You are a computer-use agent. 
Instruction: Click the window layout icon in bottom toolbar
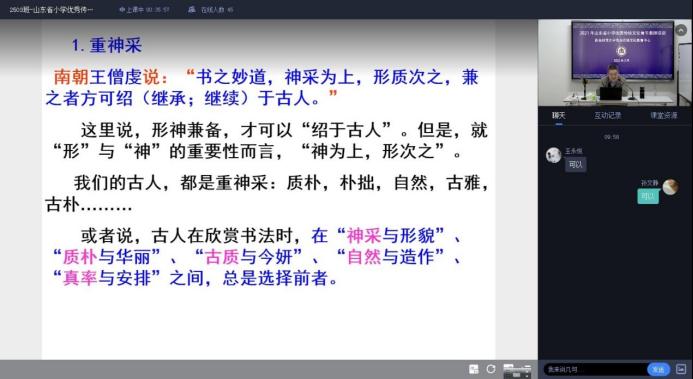pos(517,370)
